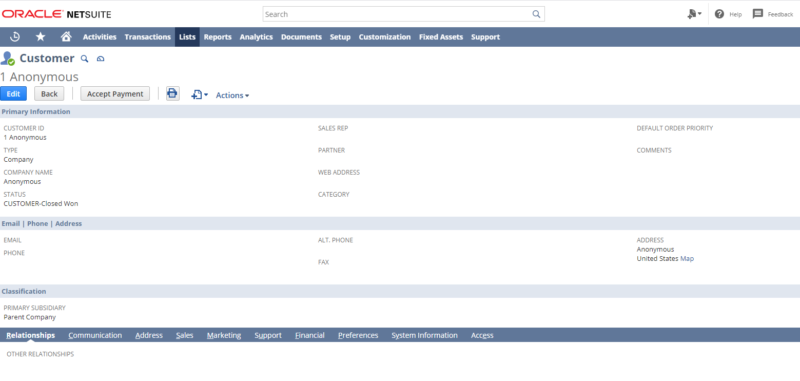Switch to the Access subtab
This screenshot has width=800, height=381.
point(482,335)
